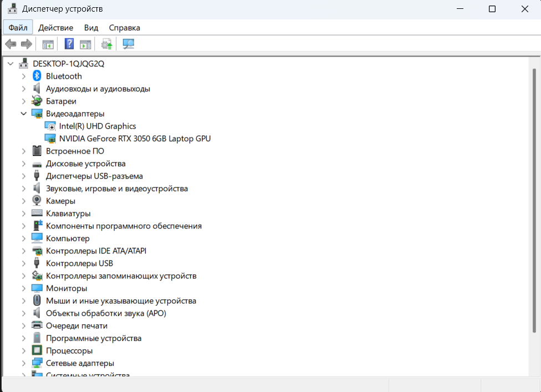
Task: Select Дисковые устройства label
Action: click(x=85, y=164)
